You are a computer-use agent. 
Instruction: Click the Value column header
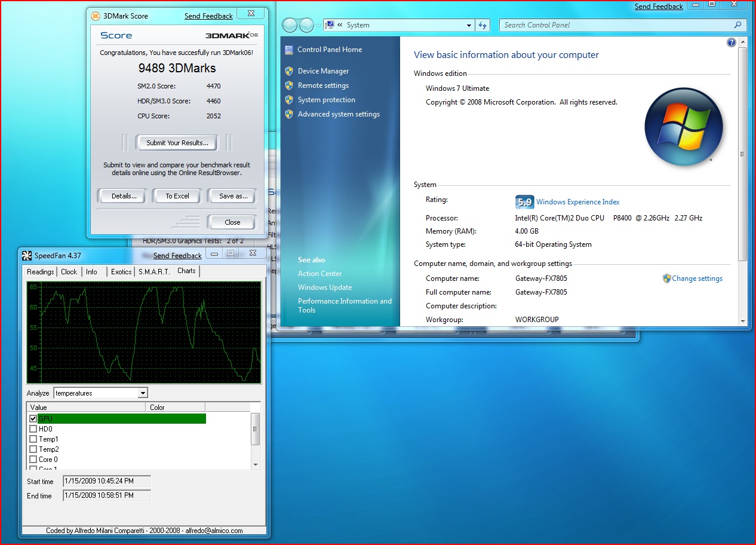[x=86, y=408]
